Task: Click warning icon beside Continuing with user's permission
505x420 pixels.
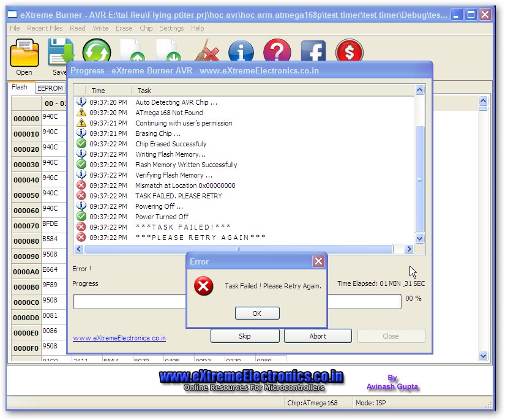Action: point(81,122)
